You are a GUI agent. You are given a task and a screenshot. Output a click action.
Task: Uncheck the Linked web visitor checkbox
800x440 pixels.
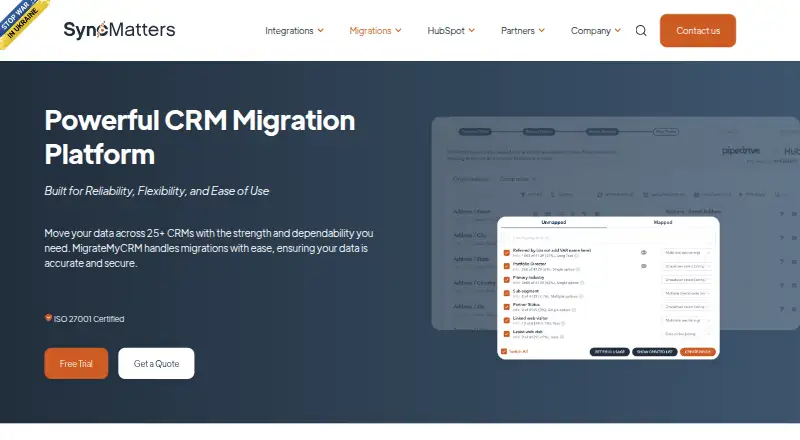click(x=507, y=321)
